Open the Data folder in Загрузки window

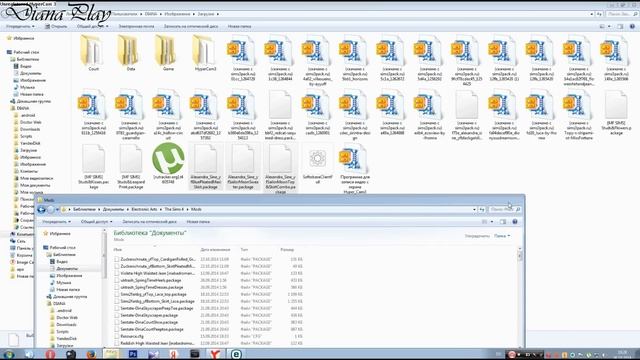131,53
